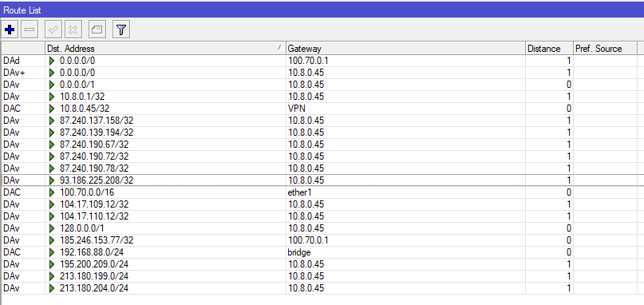
Task: Select route 195.200.209.0/24
Action: (322, 263)
